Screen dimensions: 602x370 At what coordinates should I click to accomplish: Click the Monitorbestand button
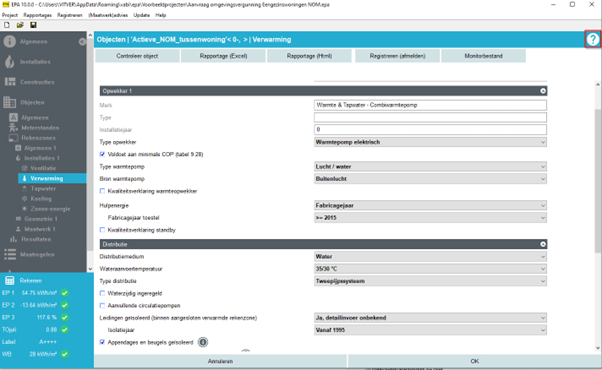(484, 56)
